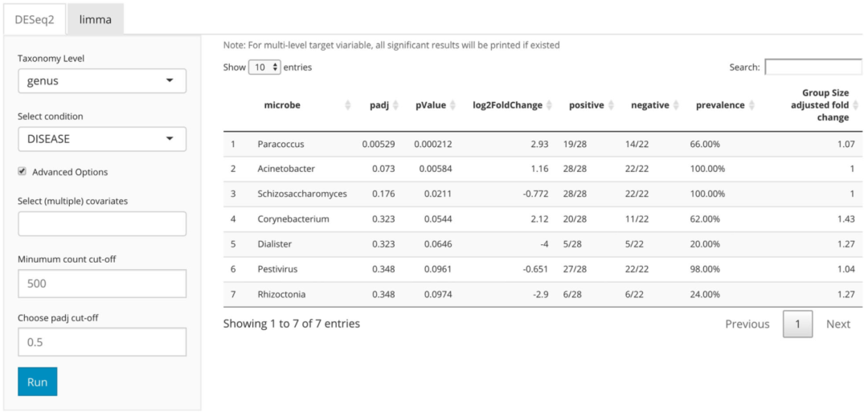Screen dimensions: 868x416
Task: Click negative value 6/22 for Rhizoctonia
Action: [635, 295]
